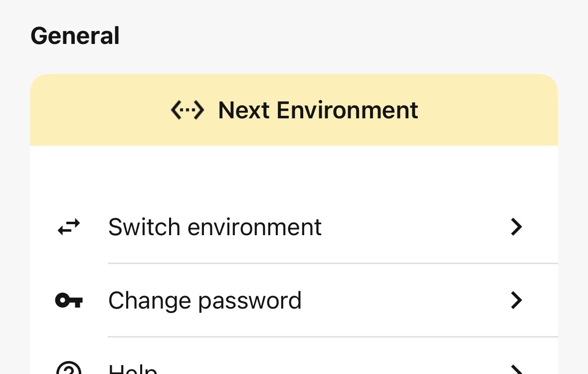The height and width of the screenshot is (374, 588).
Task: Open the partially visible Help entry text
Action: (133, 370)
